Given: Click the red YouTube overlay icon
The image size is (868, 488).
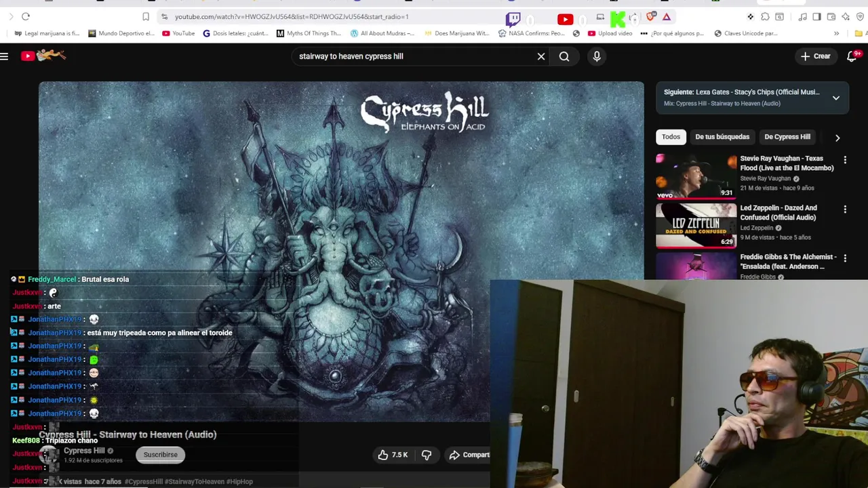Looking at the screenshot, I should coord(565,20).
